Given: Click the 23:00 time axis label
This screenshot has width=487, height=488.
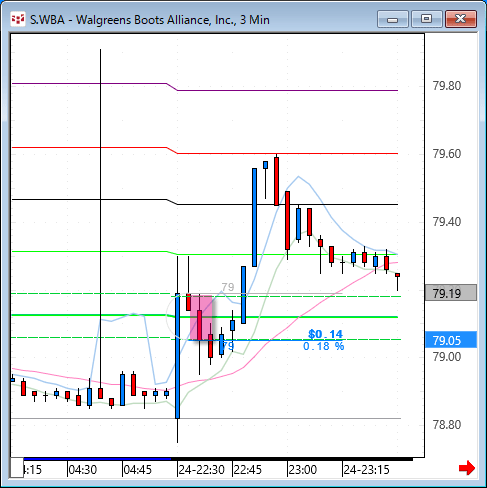Looking at the screenshot, I should pyautogui.click(x=302, y=470).
